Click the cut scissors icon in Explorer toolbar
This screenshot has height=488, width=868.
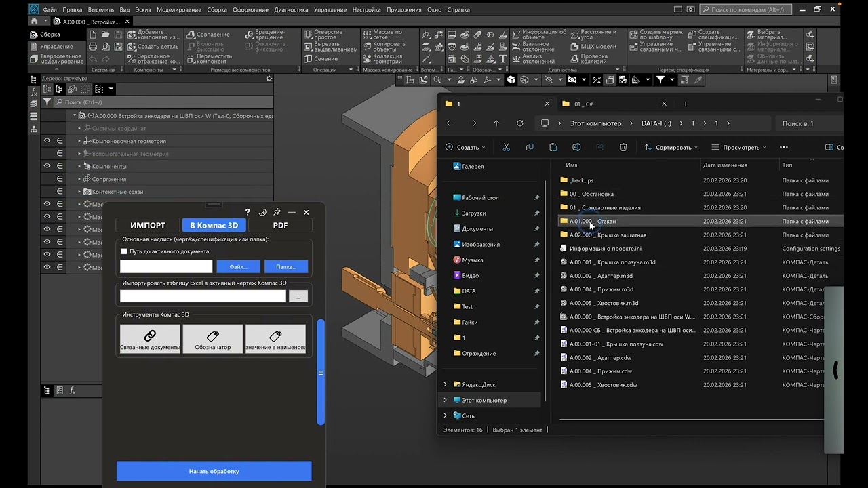click(506, 147)
